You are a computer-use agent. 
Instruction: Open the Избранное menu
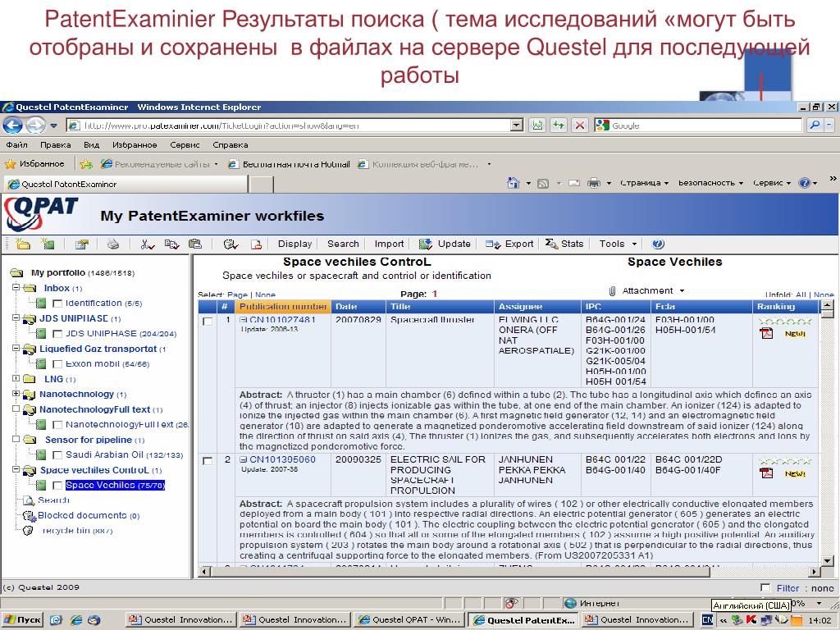point(135,144)
